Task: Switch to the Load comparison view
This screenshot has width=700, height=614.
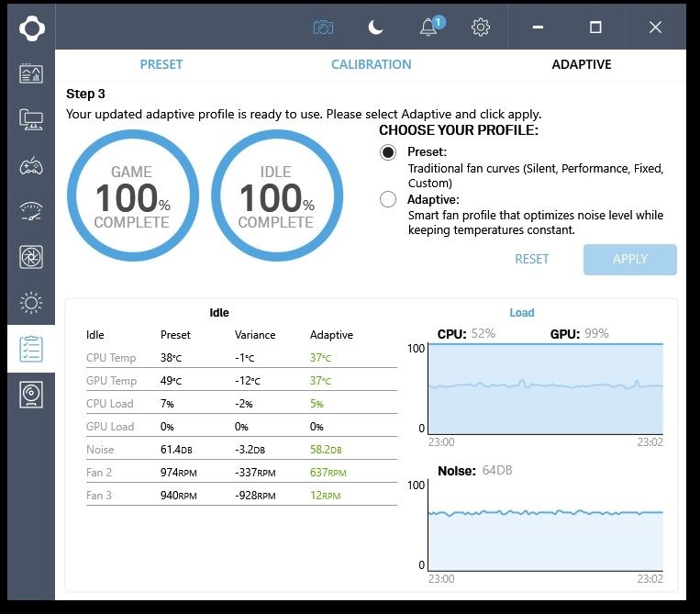Action: tap(522, 313)
